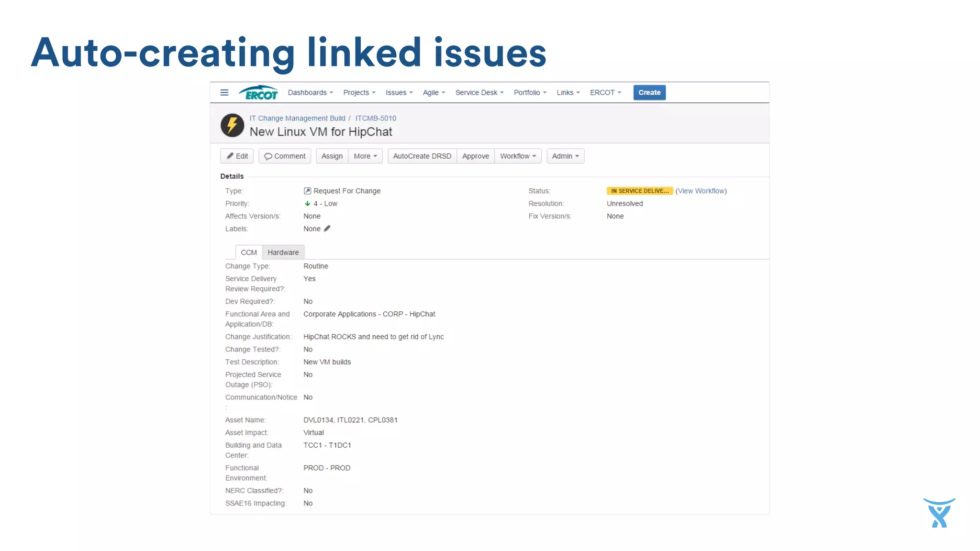Open the ERCOT dropdown menu

click(605, 92)
